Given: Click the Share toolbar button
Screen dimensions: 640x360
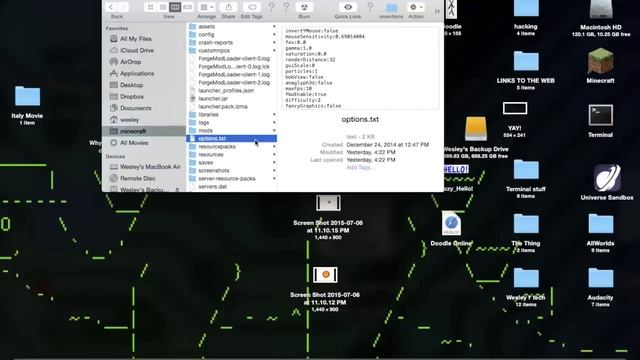Looking at the screenshot, I should click(229, 7).
